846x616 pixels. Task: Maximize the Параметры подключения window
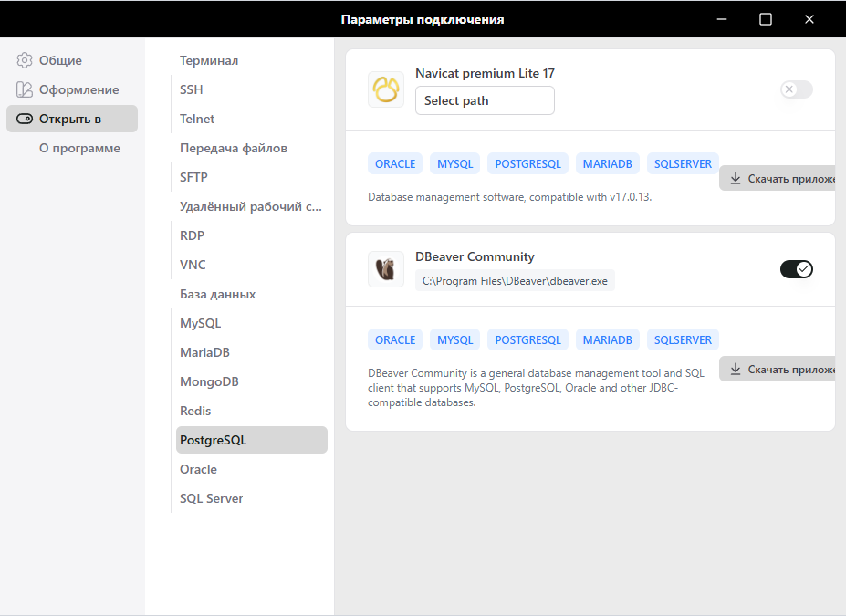[765, 19]
